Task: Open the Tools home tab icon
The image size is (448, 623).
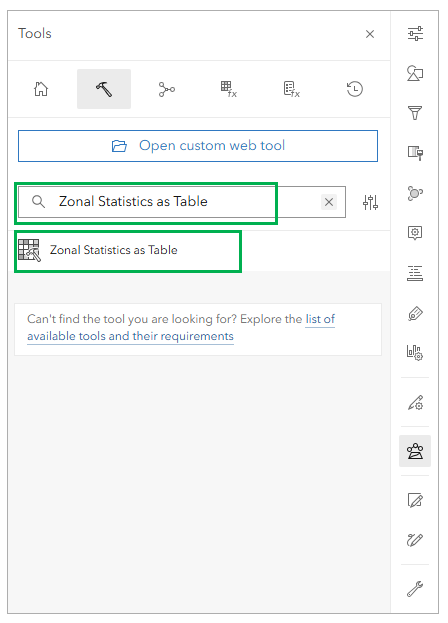Action: click(x=41, y=89)
